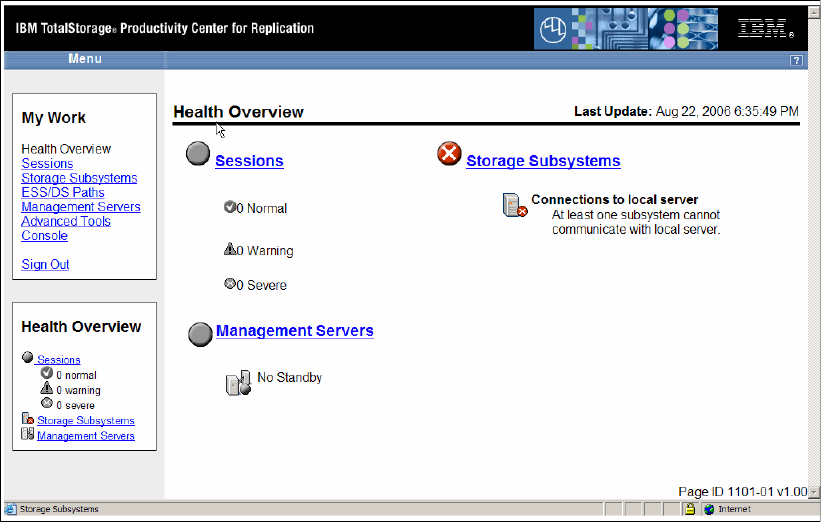The image size is (821, 522).
Task: Click the Sign Out link
Action: (x=46, y=265)
